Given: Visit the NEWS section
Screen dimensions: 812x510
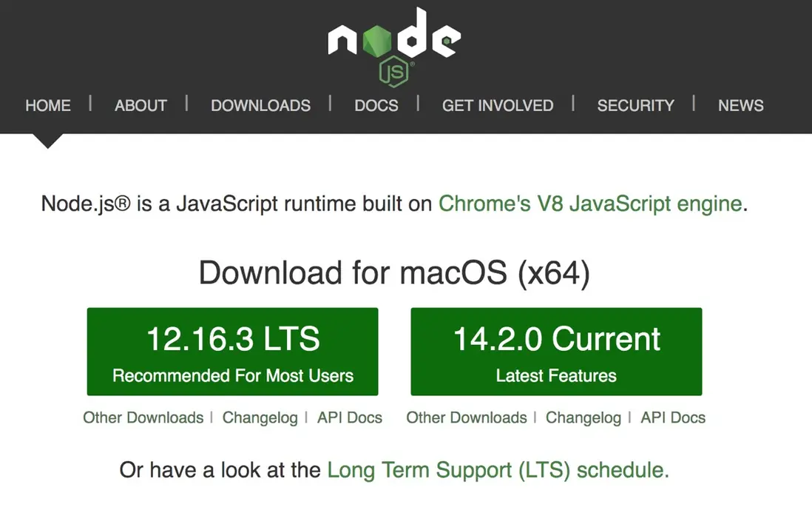Looking at the screenshot, I should (x=740, y=105).
